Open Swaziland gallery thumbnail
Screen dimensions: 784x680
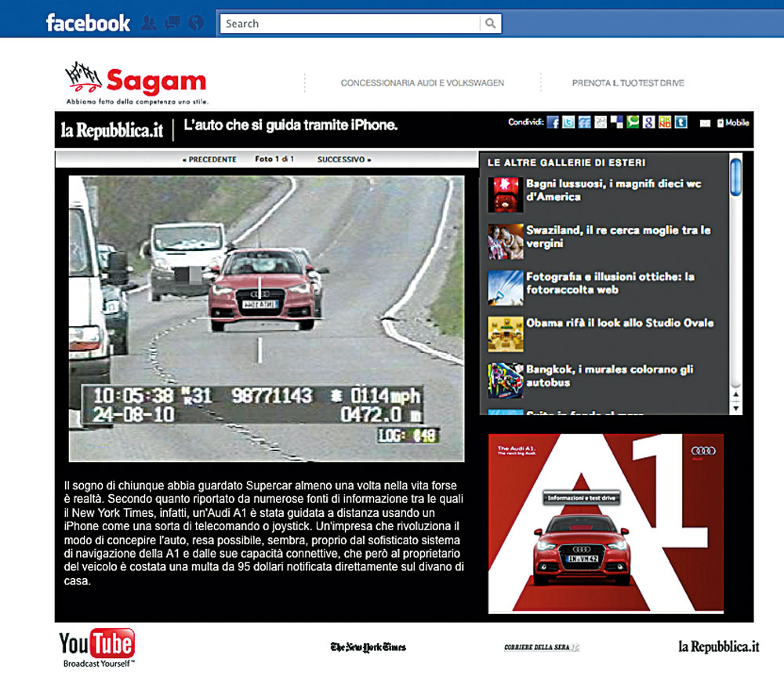pos(506,242)
